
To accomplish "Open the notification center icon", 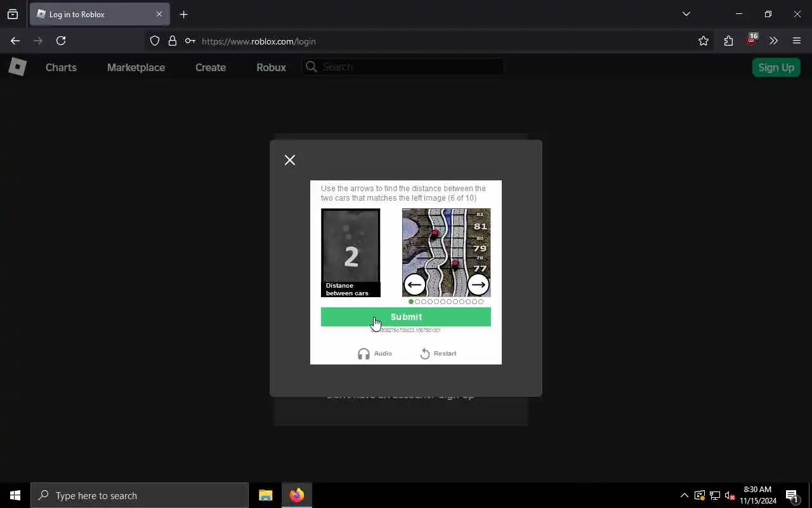I will 792,495.
